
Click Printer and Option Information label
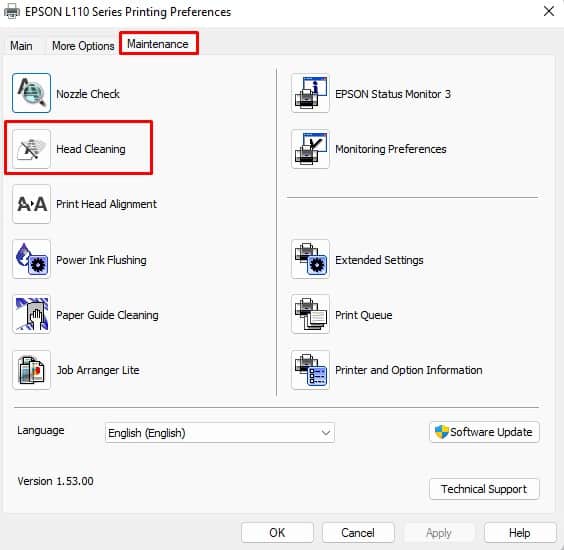coord(409,370)
